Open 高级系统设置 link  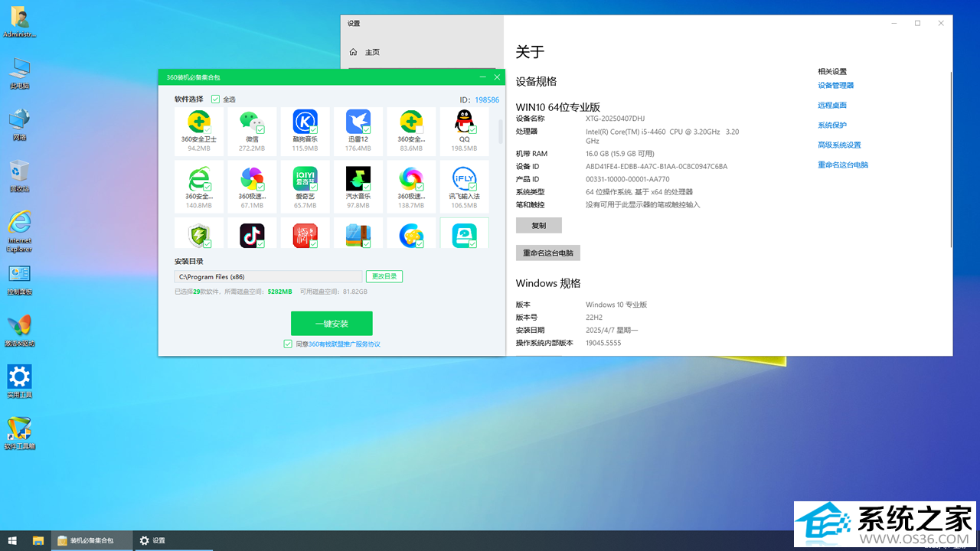click(839, 145)
